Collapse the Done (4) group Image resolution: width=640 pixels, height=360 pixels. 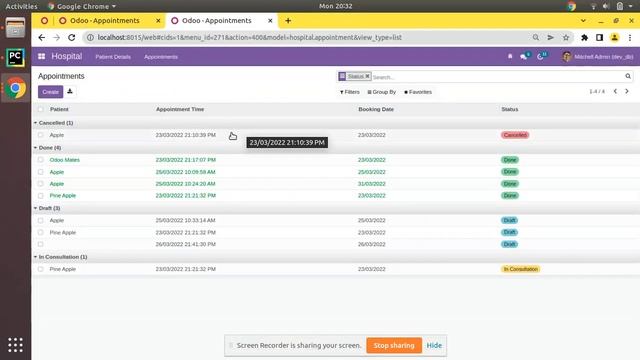47,148
